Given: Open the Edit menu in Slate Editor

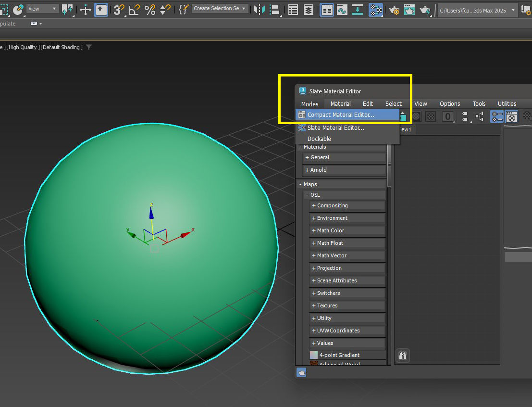Looking at the screenshot, I should click(368, 103).
